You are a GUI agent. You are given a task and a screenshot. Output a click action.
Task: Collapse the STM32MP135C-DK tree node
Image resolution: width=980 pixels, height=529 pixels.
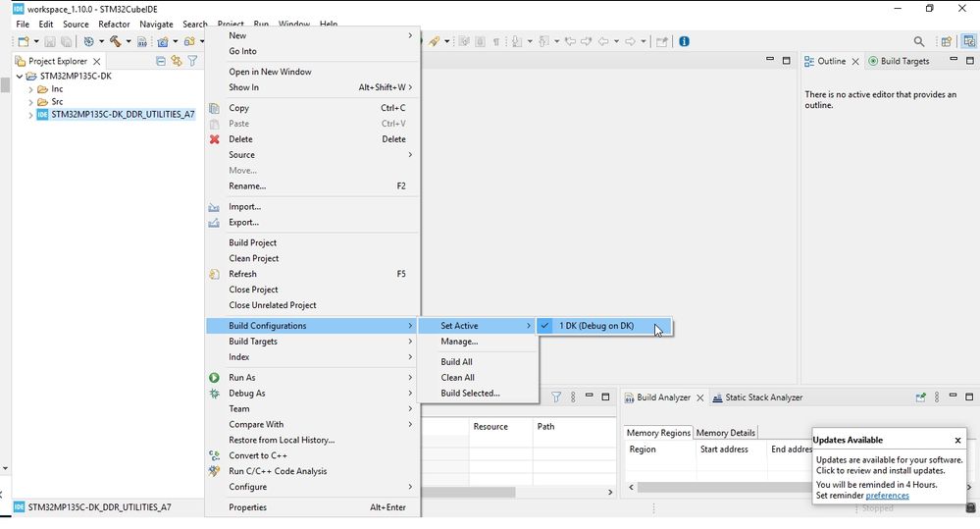(x=20, y=77)
